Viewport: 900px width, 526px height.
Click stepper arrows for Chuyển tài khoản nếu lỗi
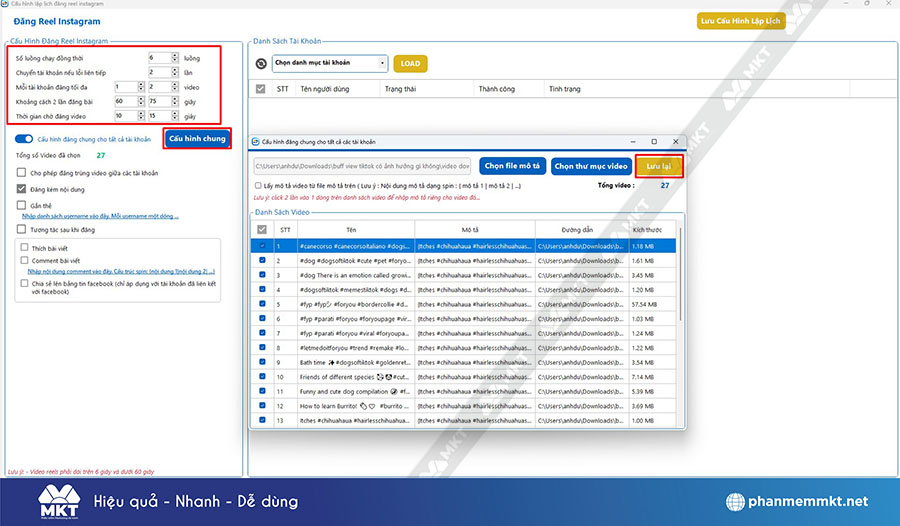[175, 72]
